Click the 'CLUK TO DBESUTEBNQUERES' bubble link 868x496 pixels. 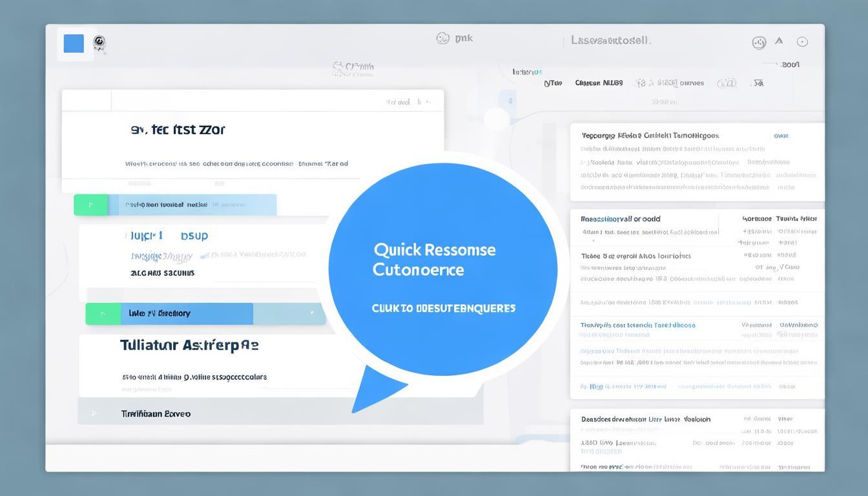click(443, 308)
